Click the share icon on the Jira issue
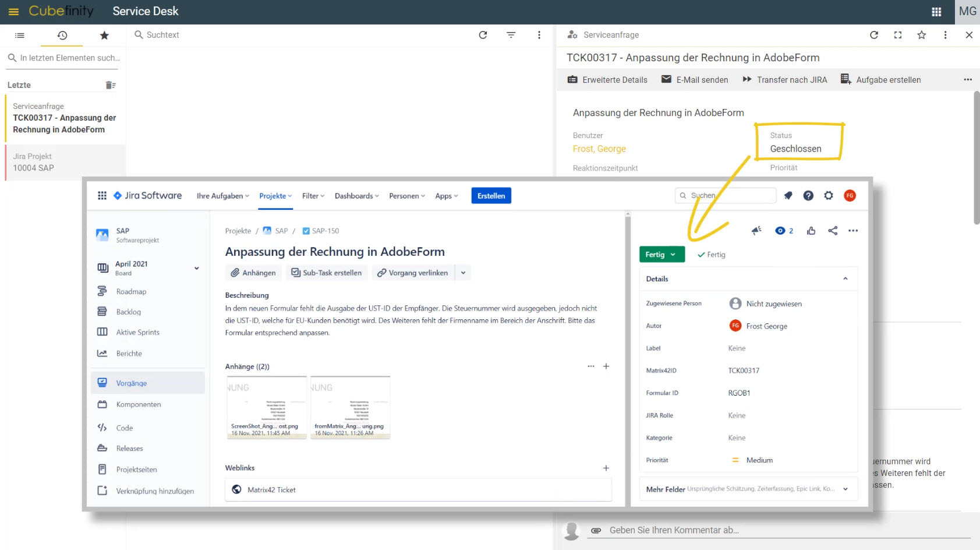The height and width of the screenshot is (550, 980). tap(832, 231)
